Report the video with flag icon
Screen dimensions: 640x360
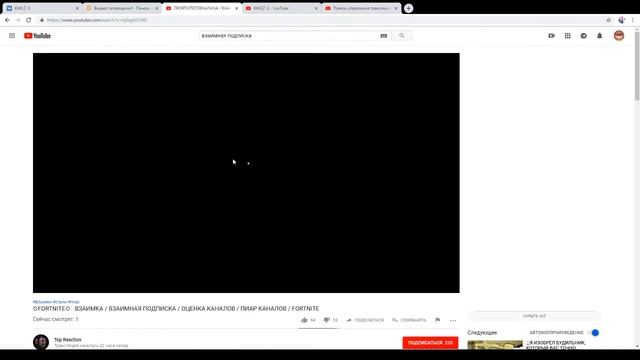(438, 320)
